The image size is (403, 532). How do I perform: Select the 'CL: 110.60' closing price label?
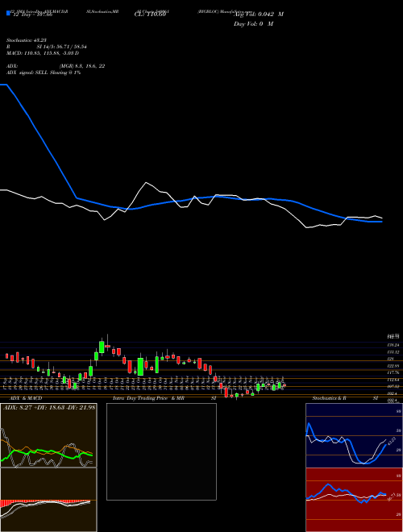click(x=150, y=15)
